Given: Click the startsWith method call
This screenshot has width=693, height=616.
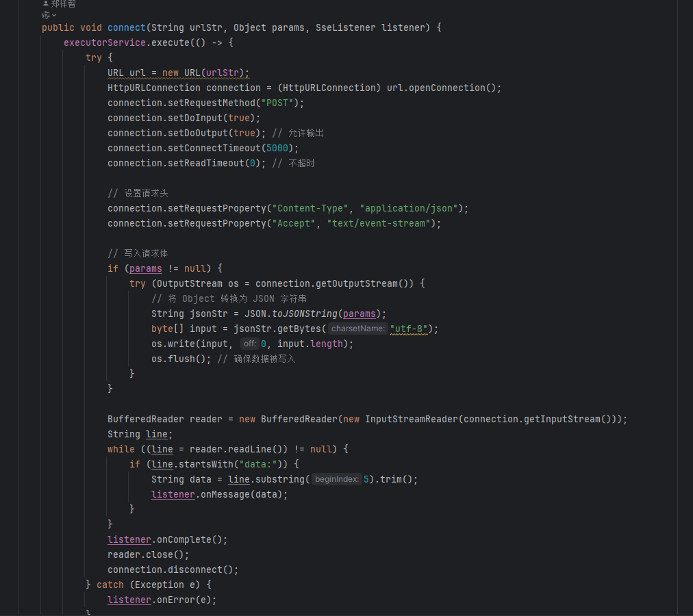Looking at the screenshot, I should point(206,464).
